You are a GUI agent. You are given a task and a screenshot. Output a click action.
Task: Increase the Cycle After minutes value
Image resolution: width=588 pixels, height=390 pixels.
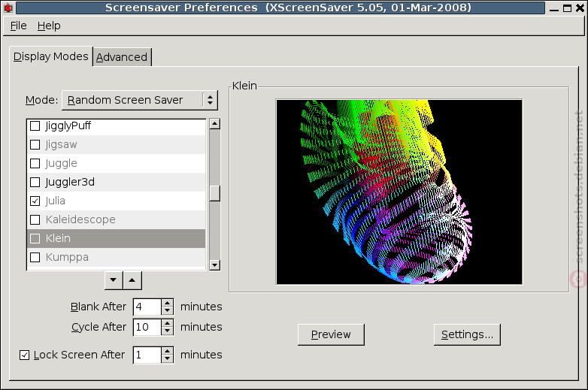point(167,323)
